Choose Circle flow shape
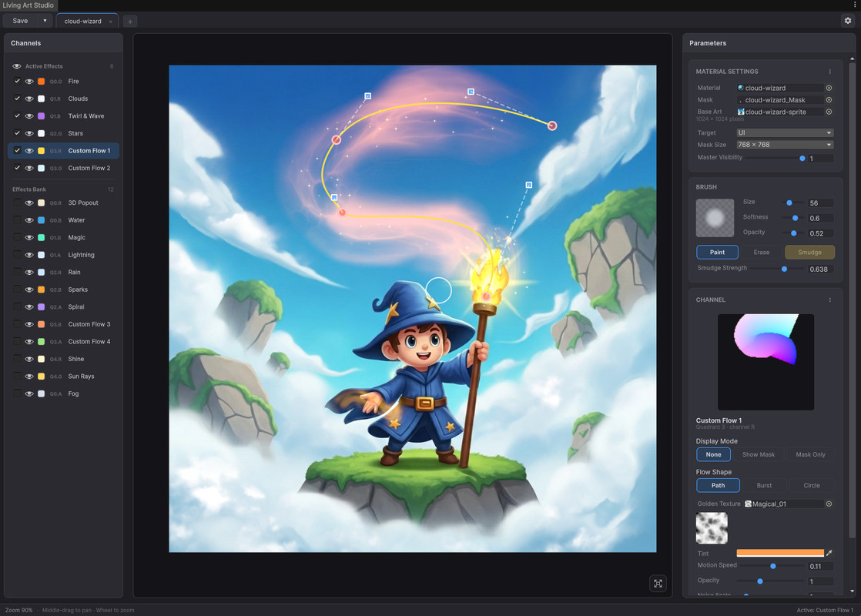This screenshot has height=616, width=861. coord(812,485)
